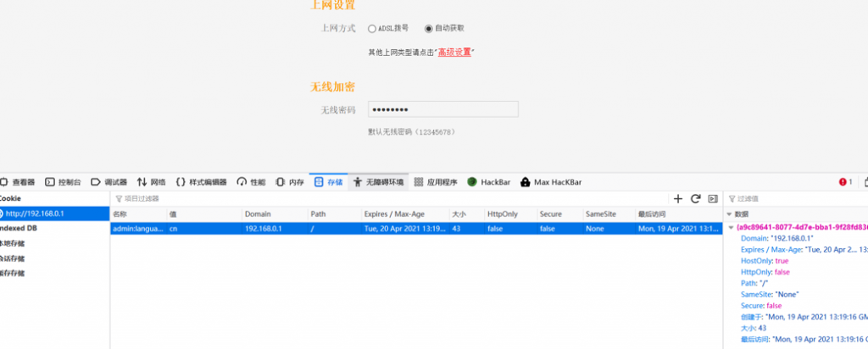868x349 pixels.
Task: Click the cookie value cell 'cn'
Action: coord(204,229)
